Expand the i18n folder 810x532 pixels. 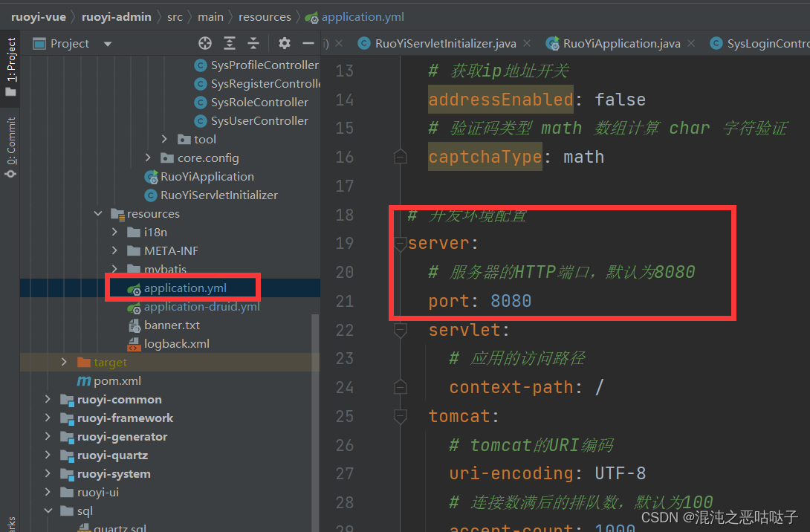point(114,232)
